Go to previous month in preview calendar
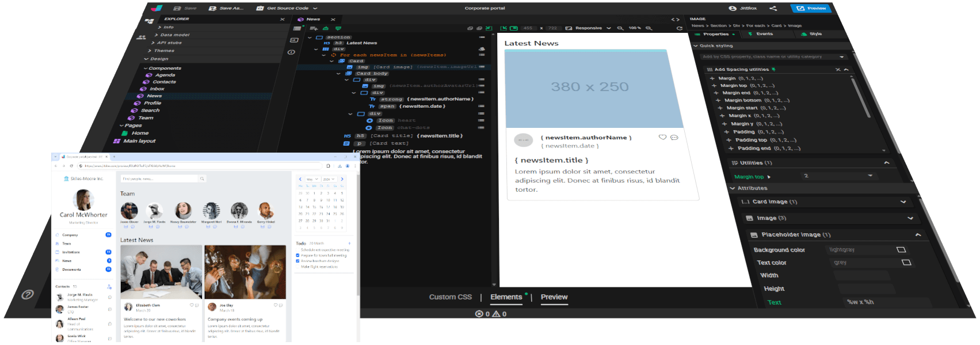The width and height of the screenshot is (980, 345). 300,179
